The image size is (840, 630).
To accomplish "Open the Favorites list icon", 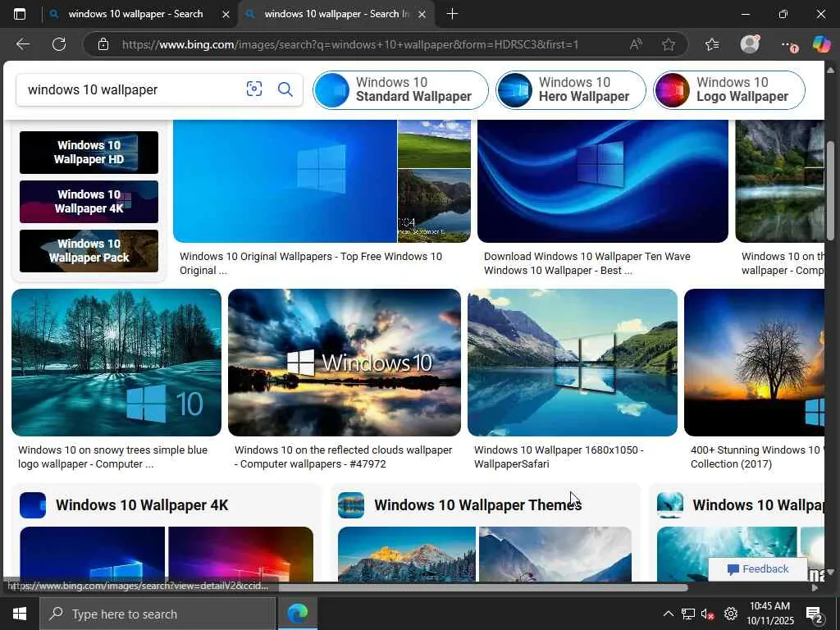I will 712,44.
